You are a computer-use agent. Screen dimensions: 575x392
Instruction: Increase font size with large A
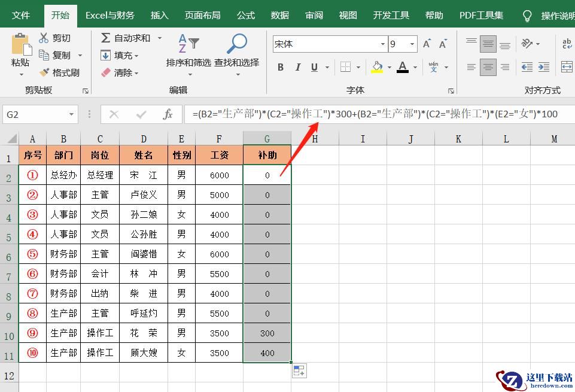coord(427,44)
